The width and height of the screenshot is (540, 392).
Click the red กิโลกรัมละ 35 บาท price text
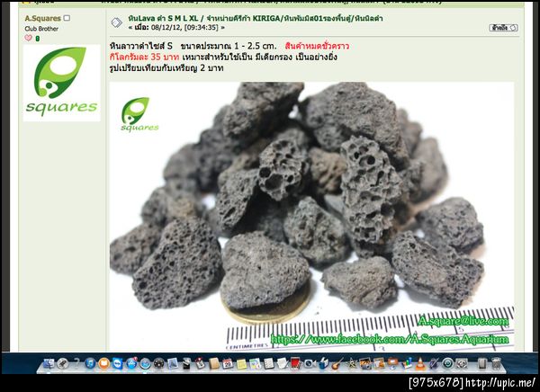click(x=144, y=57)
